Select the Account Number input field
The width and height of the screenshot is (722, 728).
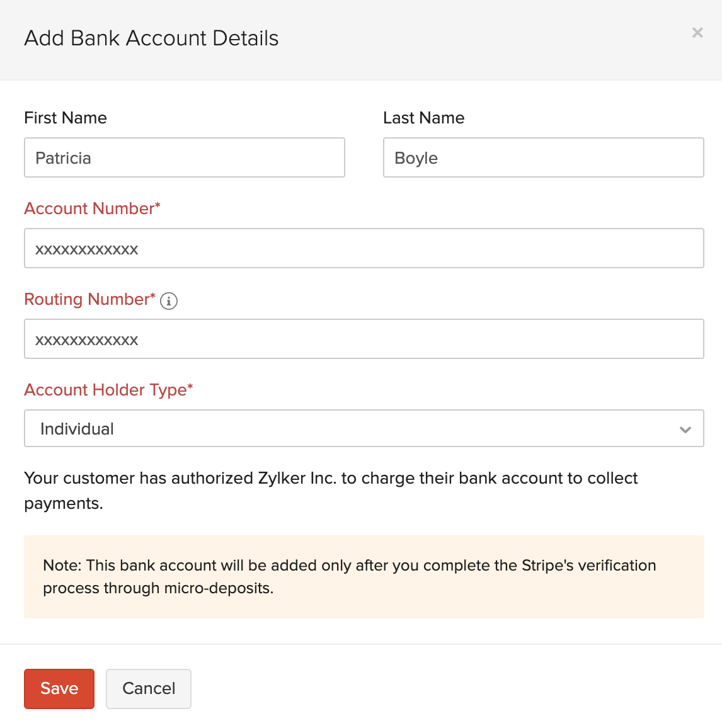point(364,248)
